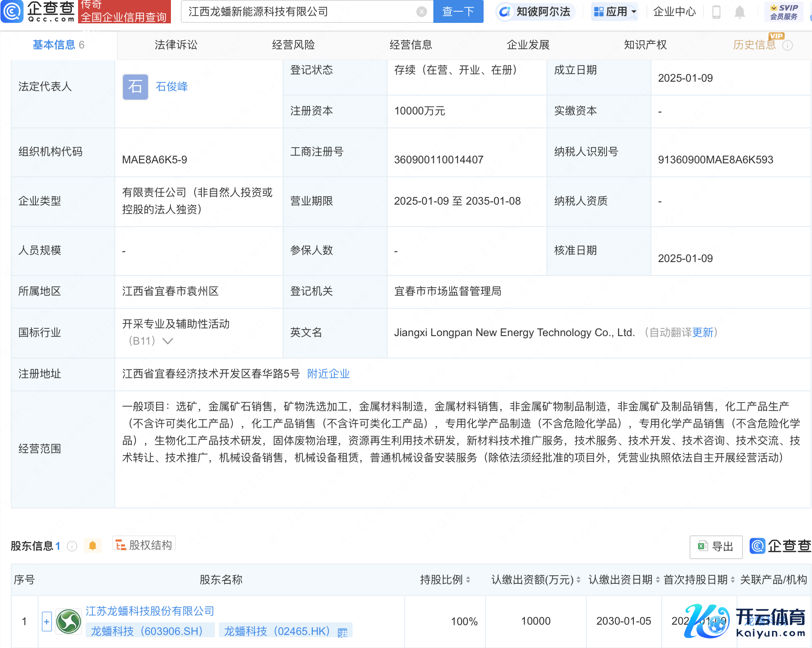Image resolution: width=812 pixels, height=648 pixels.
Task: Clear the search box text
Action: (421, 12)
